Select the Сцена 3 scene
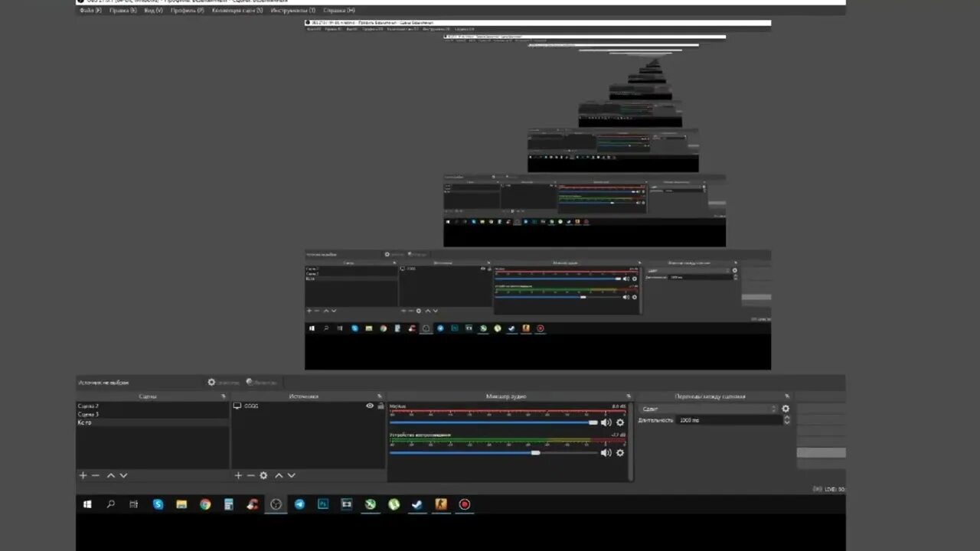Image resolution: width=980 pixels, height=551 pixels. [x=152, y=414]
